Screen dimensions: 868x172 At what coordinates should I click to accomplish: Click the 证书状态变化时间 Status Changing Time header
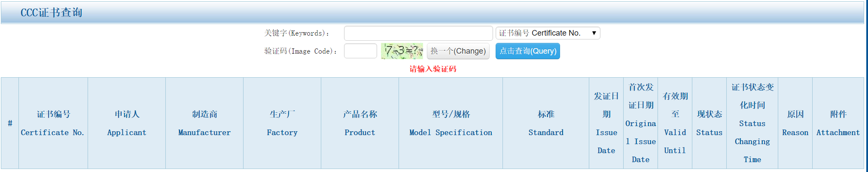[752, 123]
